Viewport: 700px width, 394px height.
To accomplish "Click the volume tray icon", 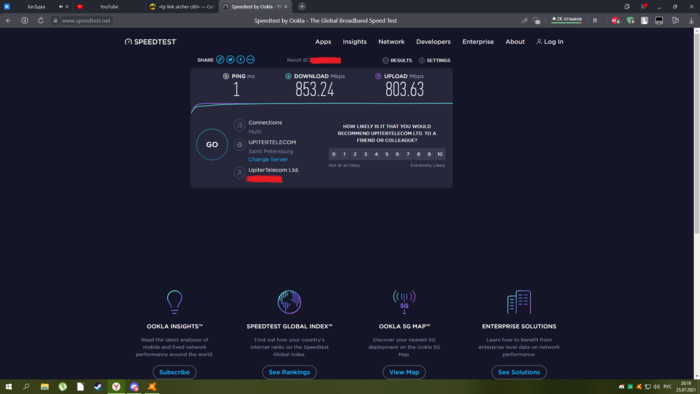I will (656, 387).
